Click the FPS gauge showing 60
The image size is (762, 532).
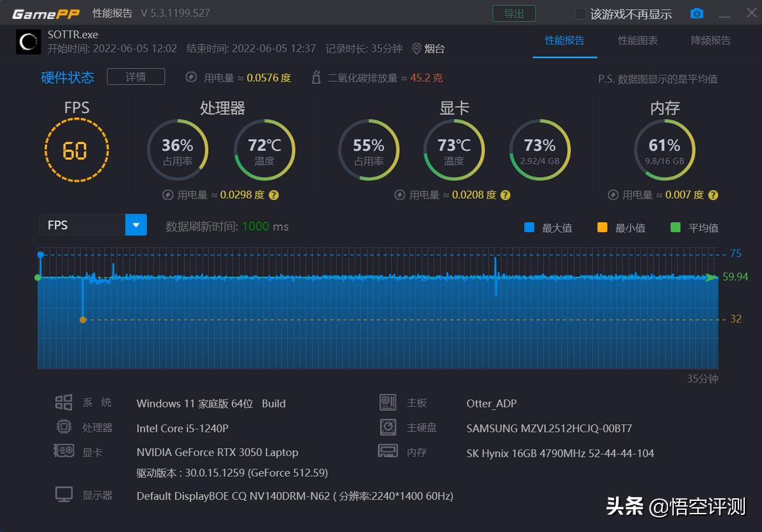point(77,150)
